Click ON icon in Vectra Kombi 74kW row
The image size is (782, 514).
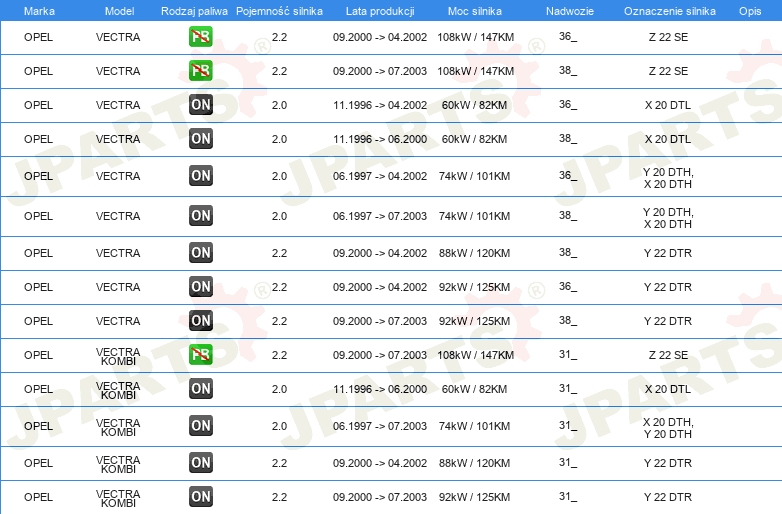coord(200,425)
